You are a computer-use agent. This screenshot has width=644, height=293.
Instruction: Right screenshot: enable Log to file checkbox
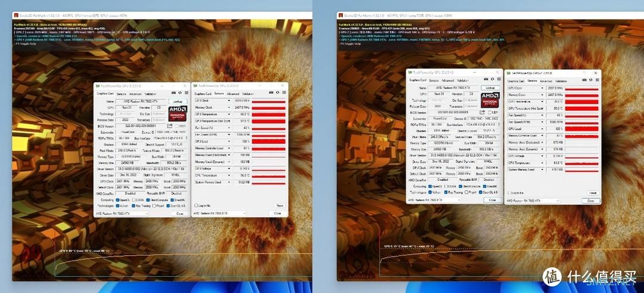click(x=510, y=193)
